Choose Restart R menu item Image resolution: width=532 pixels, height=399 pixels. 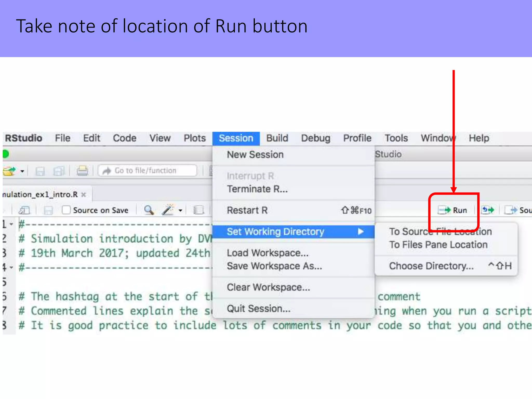coord(294,210)
